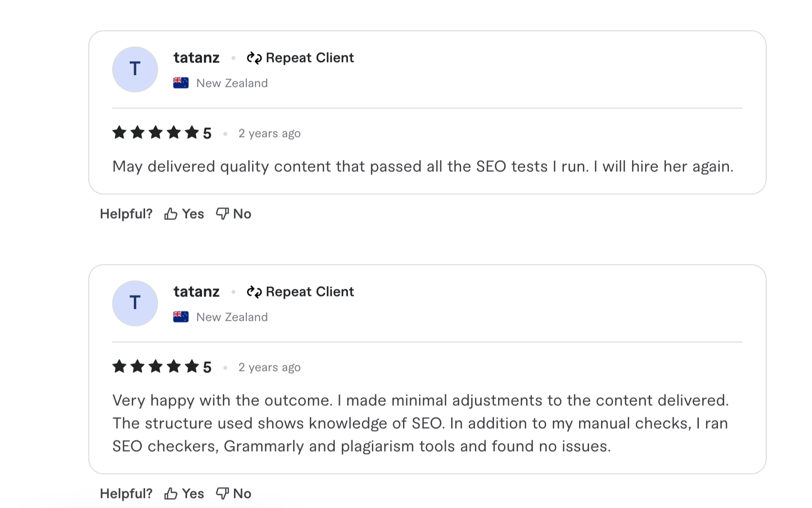Open tatanz's profile from the SEO tests review
Image resolution: width=812 pixels, height=508 pixels.
coord(196,58)
